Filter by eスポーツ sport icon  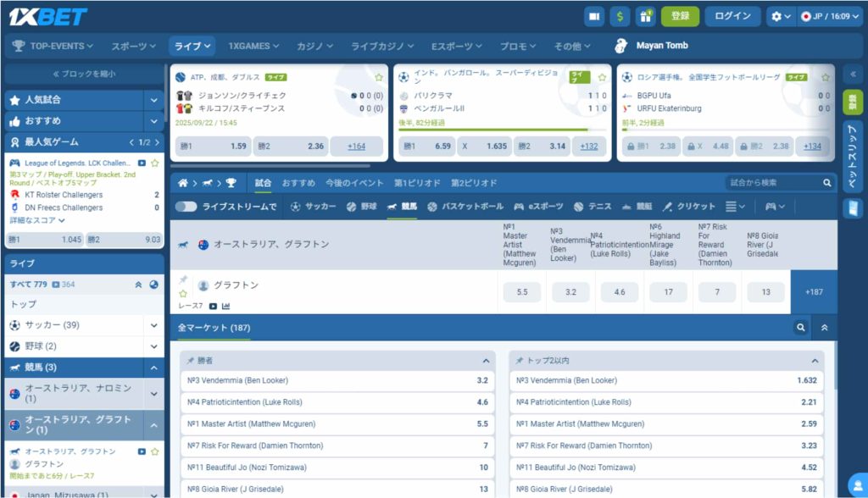coord(538,207)
